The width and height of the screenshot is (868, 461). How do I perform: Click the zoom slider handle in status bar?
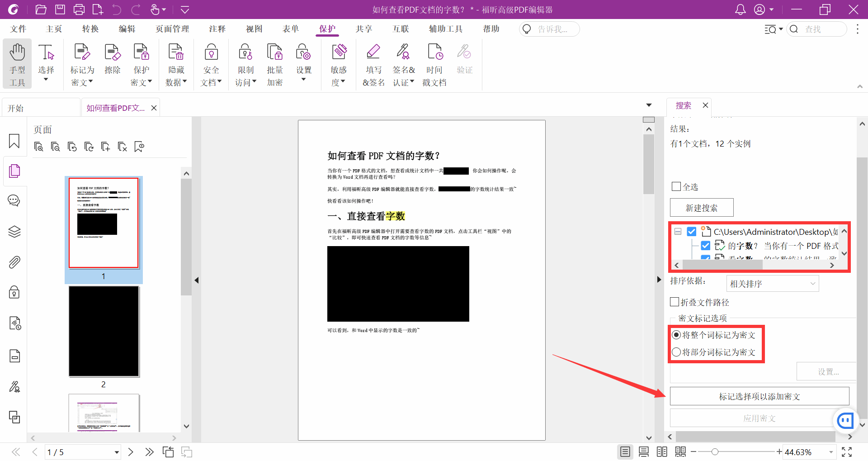(x=715, y=452)
